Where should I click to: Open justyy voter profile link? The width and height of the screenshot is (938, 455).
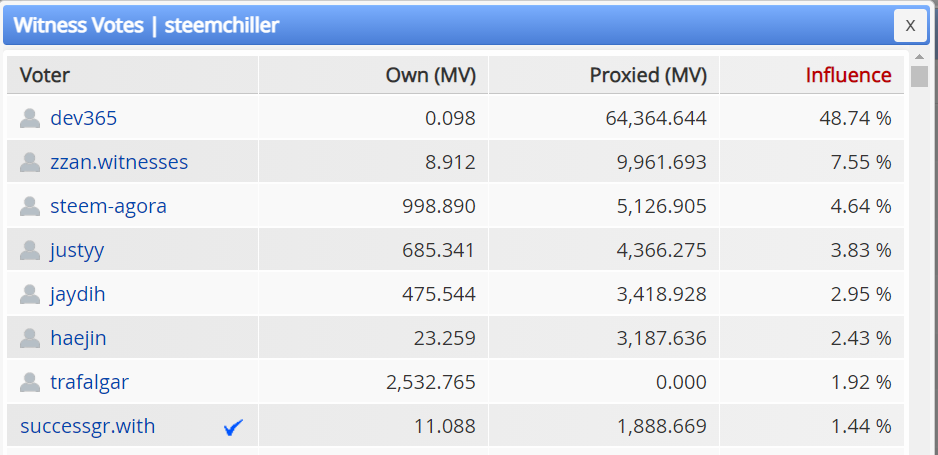pyautogui.click(x=77, y=251)
